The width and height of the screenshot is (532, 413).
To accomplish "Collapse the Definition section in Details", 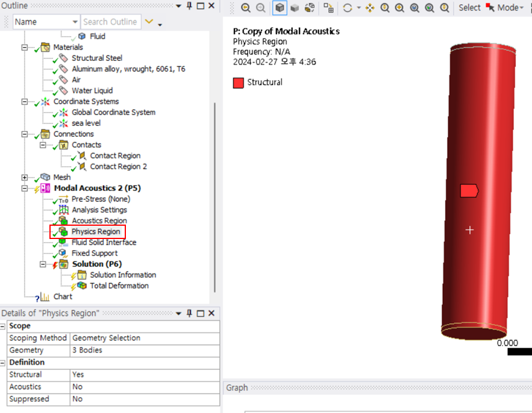I will 4,362.
